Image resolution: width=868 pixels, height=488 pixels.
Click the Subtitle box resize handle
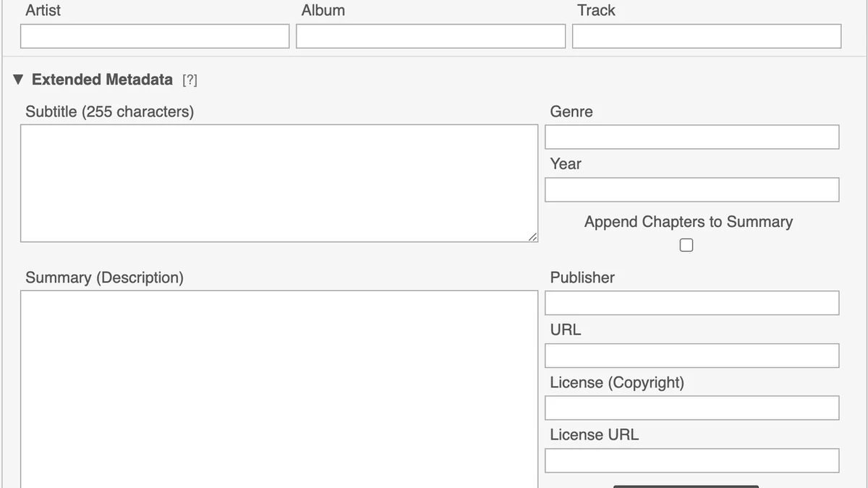(x=532, y=236)
